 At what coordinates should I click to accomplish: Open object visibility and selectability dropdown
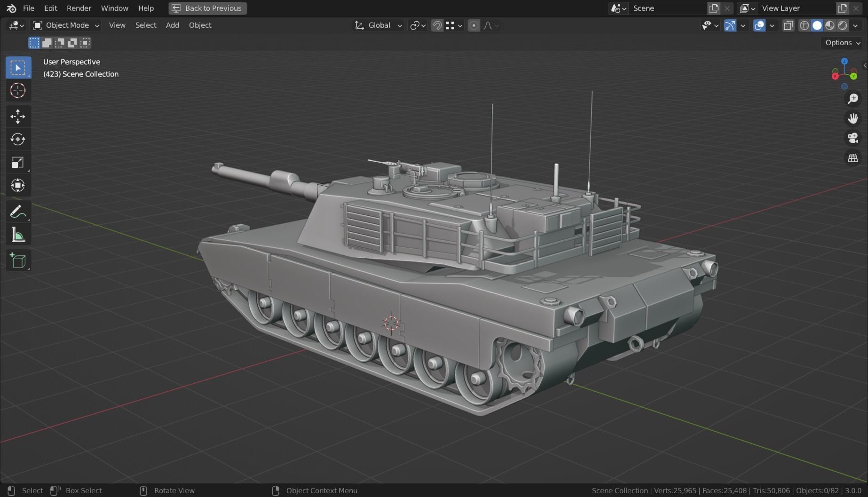[710, 25]
